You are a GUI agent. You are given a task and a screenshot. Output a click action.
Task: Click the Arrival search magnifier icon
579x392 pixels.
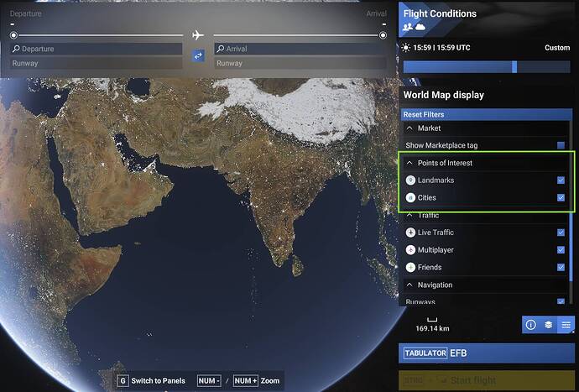pos(221,49)
